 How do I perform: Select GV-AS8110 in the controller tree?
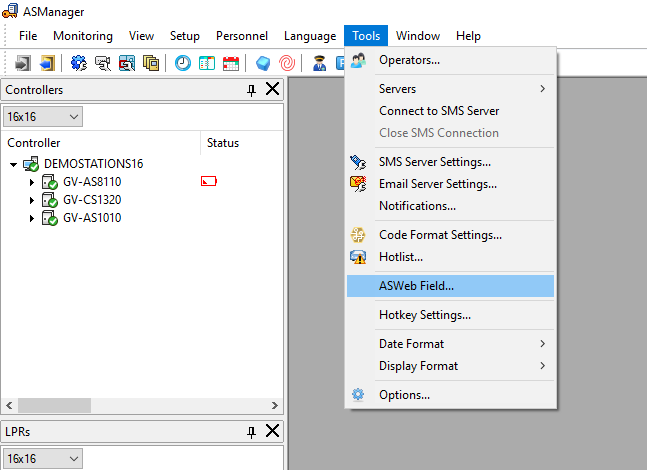pyautogui.click(x=92, y=182)
